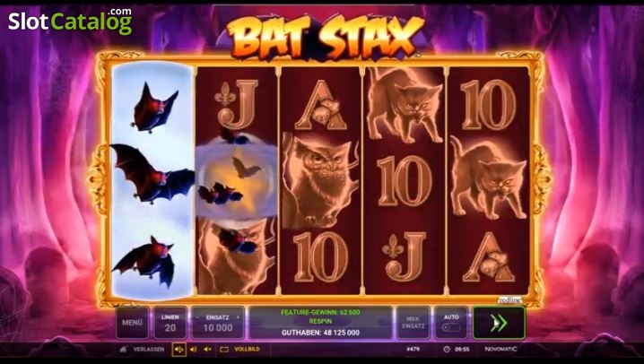Toggle the AUTO spin switch
The image size is (644, 364).
click(451, 328)
